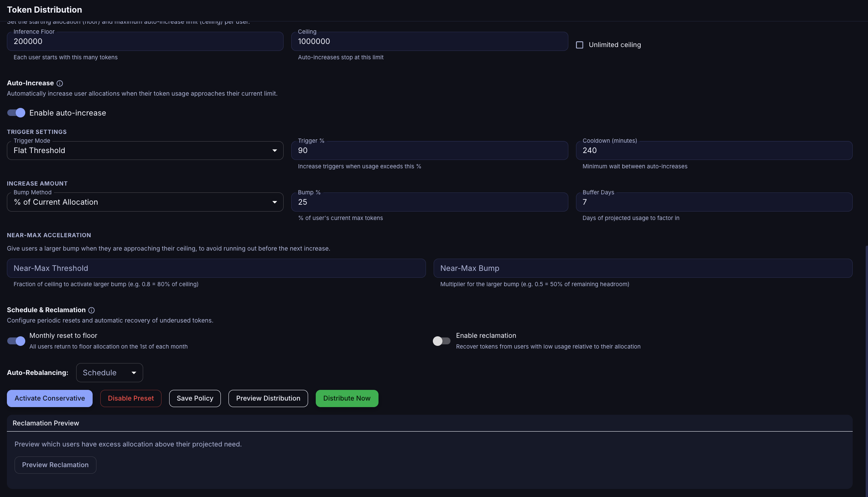Focus the Inference Floor field
The height and width of the screenshot is (497, 868).
click(x=145, y=41)
